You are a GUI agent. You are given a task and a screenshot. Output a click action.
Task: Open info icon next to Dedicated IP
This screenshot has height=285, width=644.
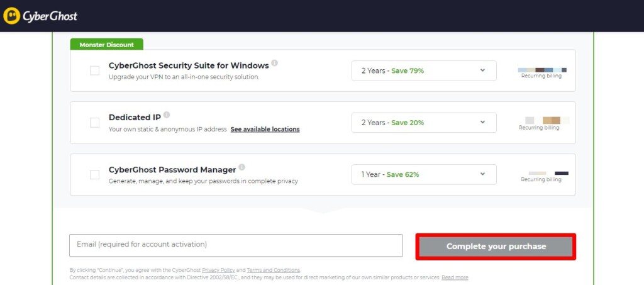[x=166, y=115]
